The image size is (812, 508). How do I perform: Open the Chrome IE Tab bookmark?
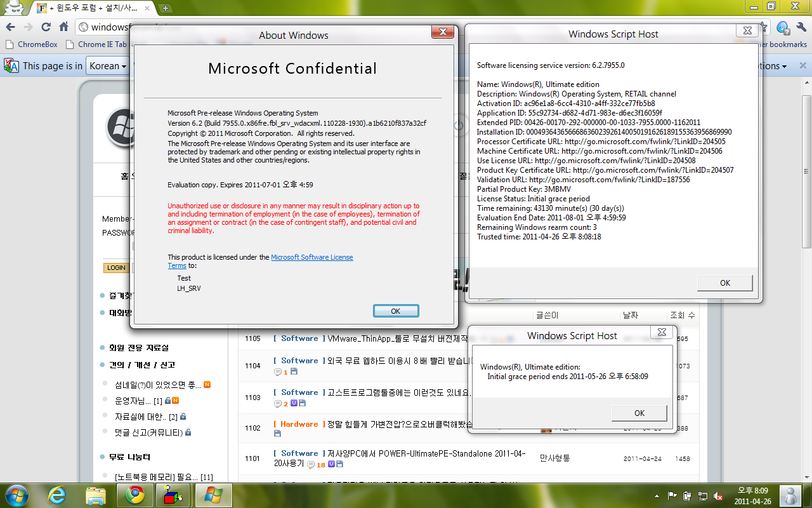96,44
